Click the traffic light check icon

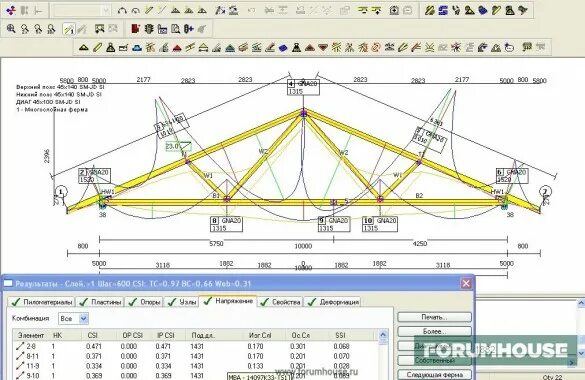click(x=149, y=29)
